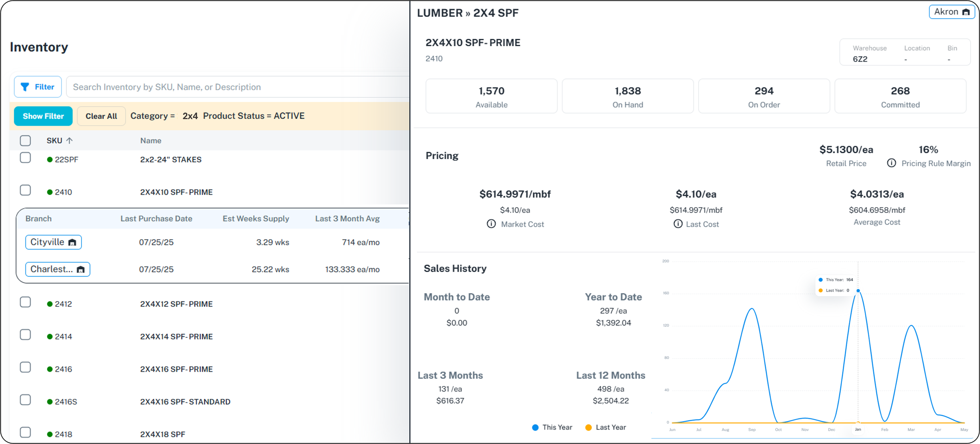Click the funnel Filter icon
The width and height of the screenshot is (980, 444).
tap(25, 87)
